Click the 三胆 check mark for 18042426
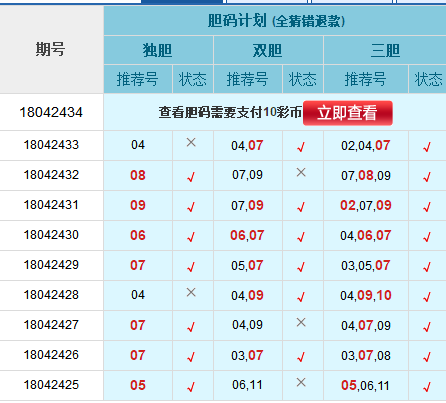Image resolution: width=446 pixels, height=403 pixels. (x=427, y=357)
